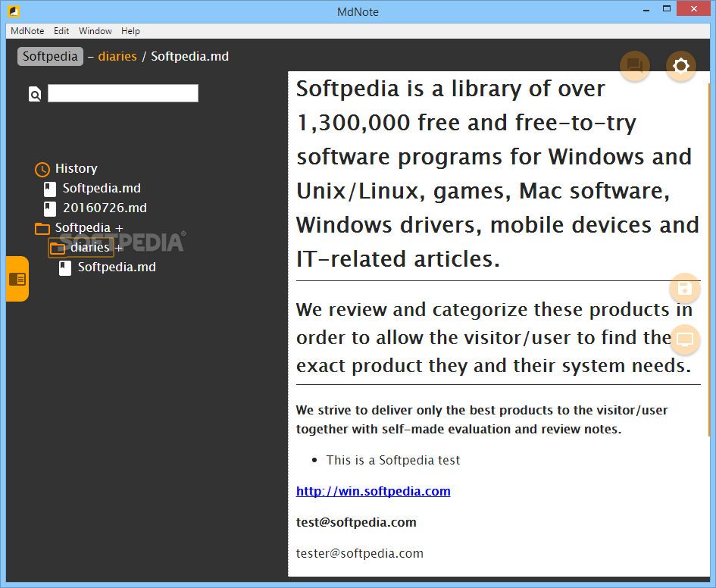Add new item via plus next to diaries
The image size is (716, 588).
click(119, 248)
